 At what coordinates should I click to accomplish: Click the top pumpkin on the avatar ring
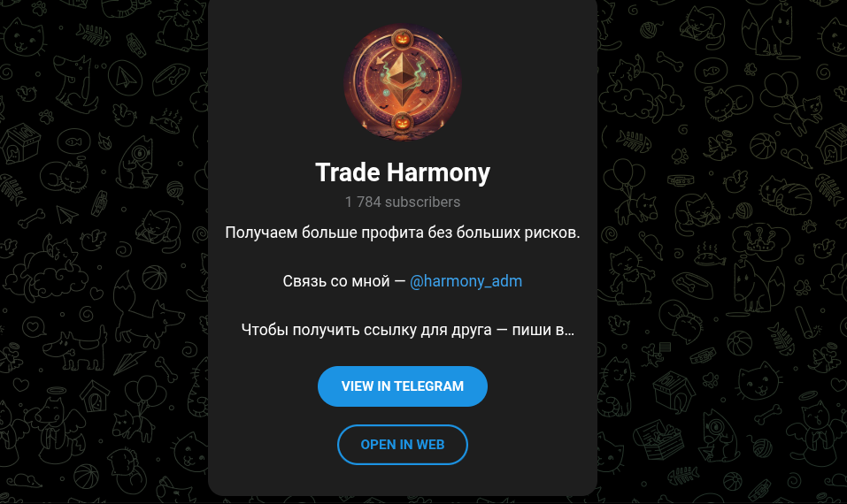point(402,39)
